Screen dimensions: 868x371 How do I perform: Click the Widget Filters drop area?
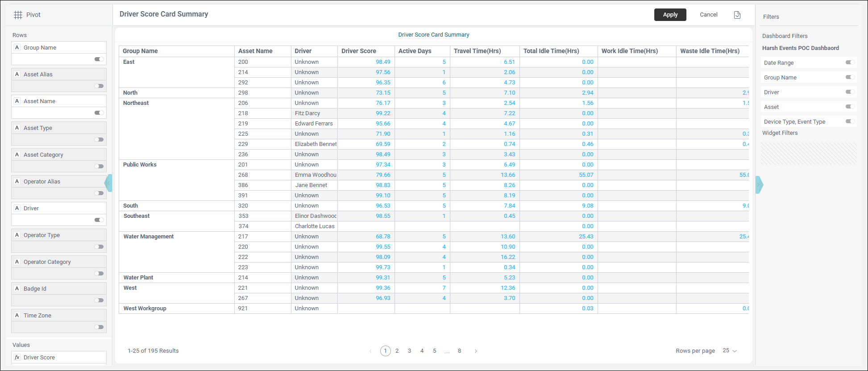click(x=809, y=154)
